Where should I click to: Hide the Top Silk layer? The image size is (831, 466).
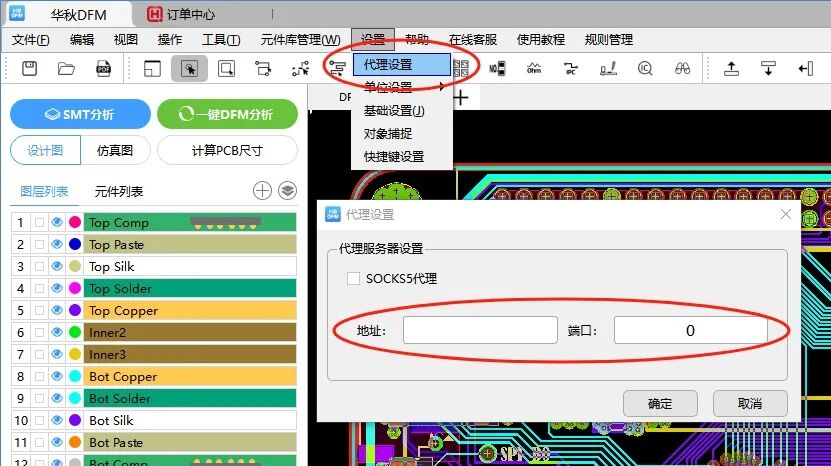pos(57,266)
